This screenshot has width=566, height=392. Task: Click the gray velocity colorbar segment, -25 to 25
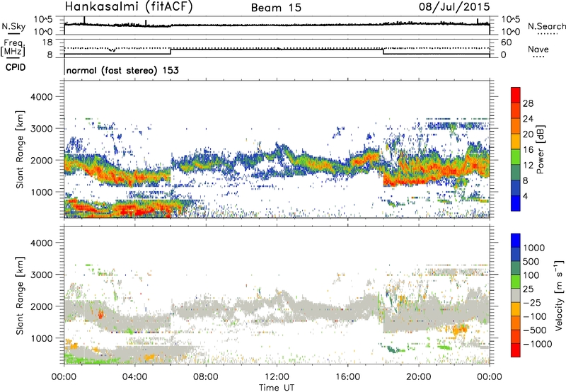tap(516, 296)
